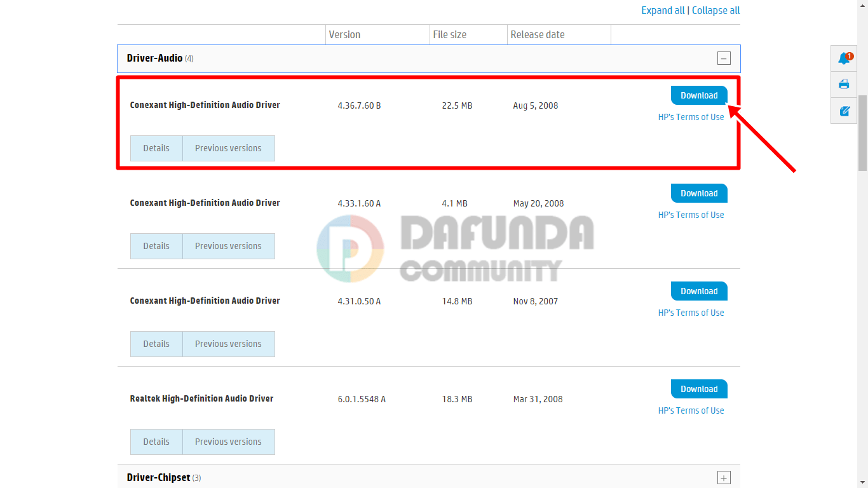Open the notifications bell icon
This screenshot has height=488, width=868.
pos(844,58)
